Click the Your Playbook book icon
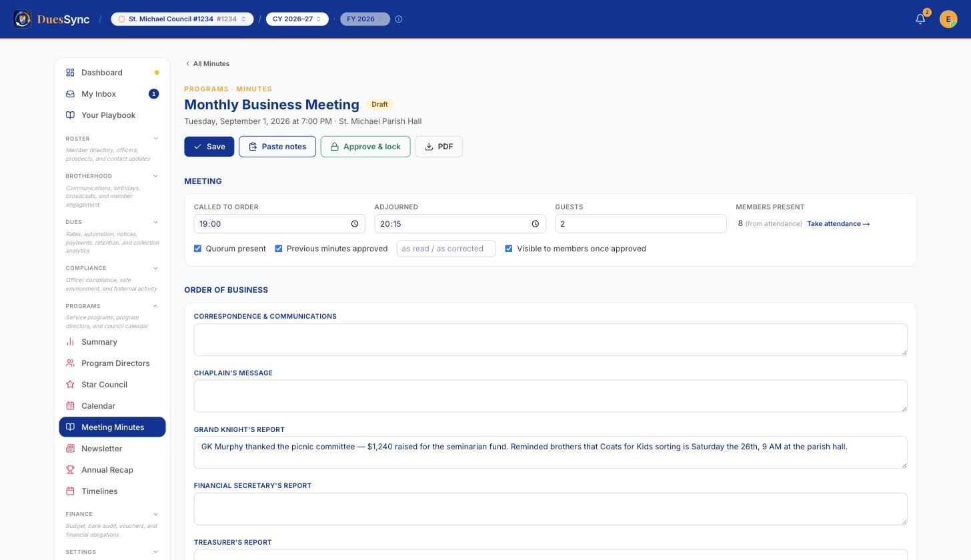This screenshot has height=560, width=971. [x=70, y=115]
